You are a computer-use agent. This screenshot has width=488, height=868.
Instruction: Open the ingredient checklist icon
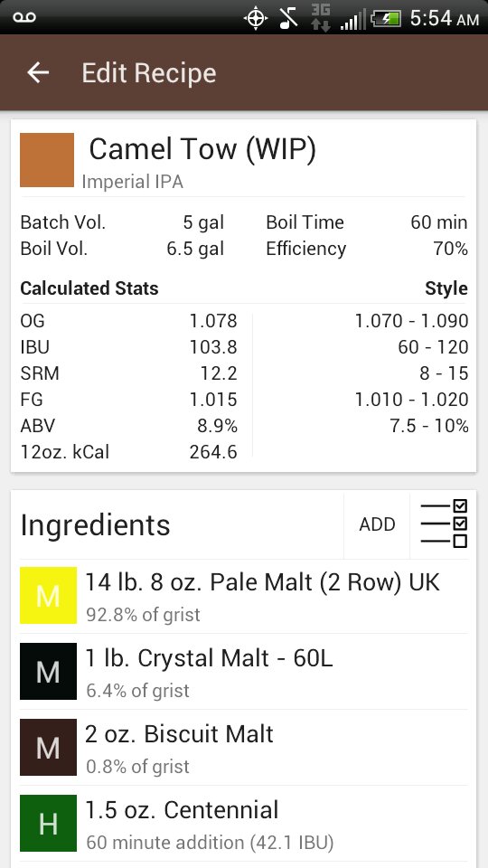444,524
